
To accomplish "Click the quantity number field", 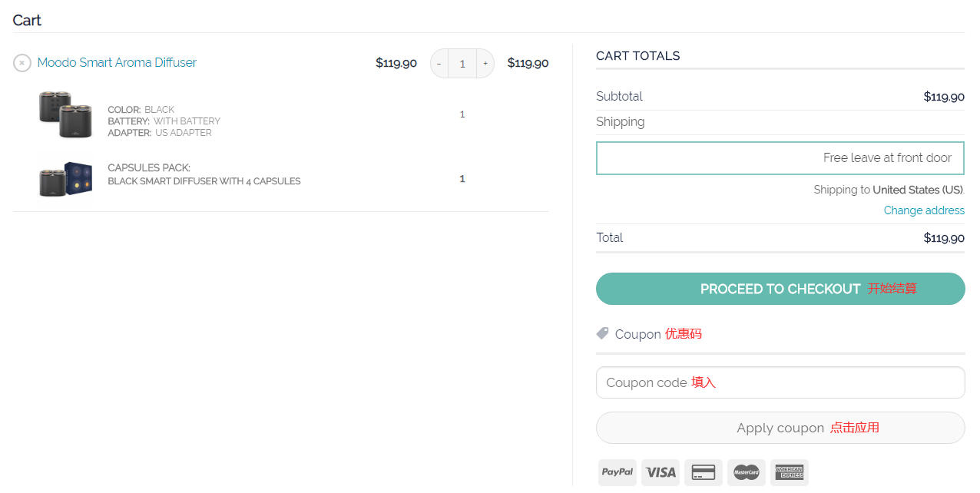I will [462, 64].
